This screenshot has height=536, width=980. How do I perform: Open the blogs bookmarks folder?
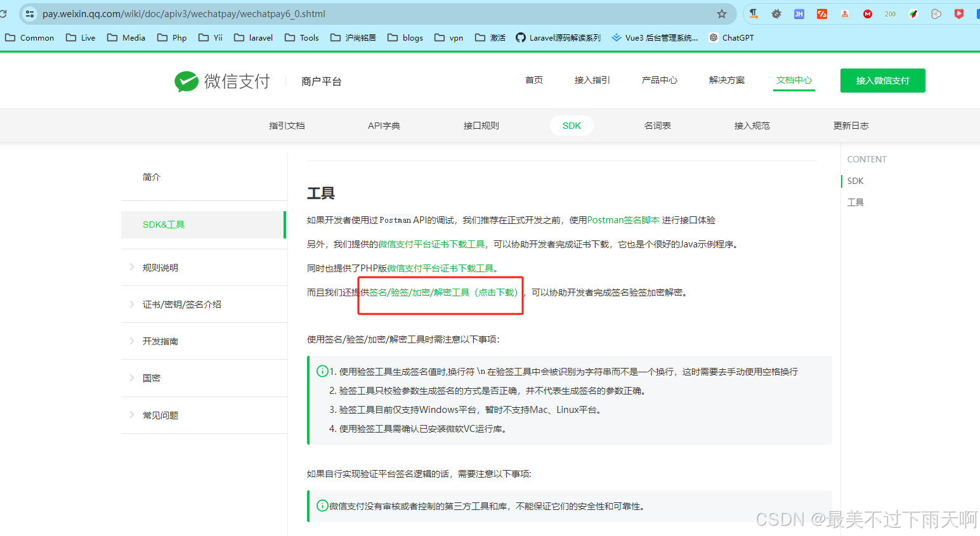[x=405, y=38]
